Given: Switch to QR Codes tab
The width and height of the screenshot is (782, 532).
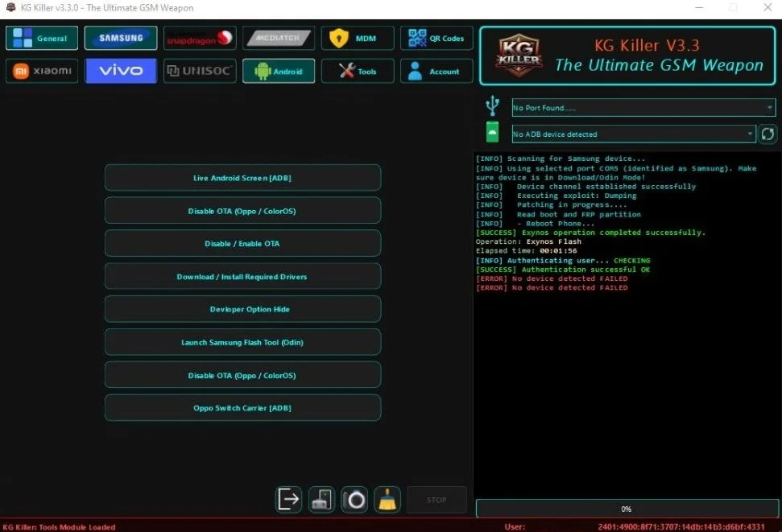Looking at the screenshot, I should click(x=437, y=39).
